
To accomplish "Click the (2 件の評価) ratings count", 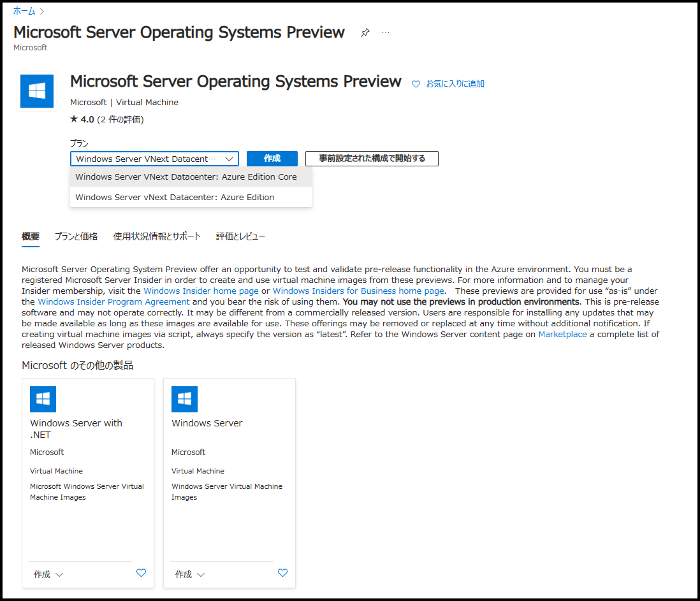I will click(x=120, y=119).
